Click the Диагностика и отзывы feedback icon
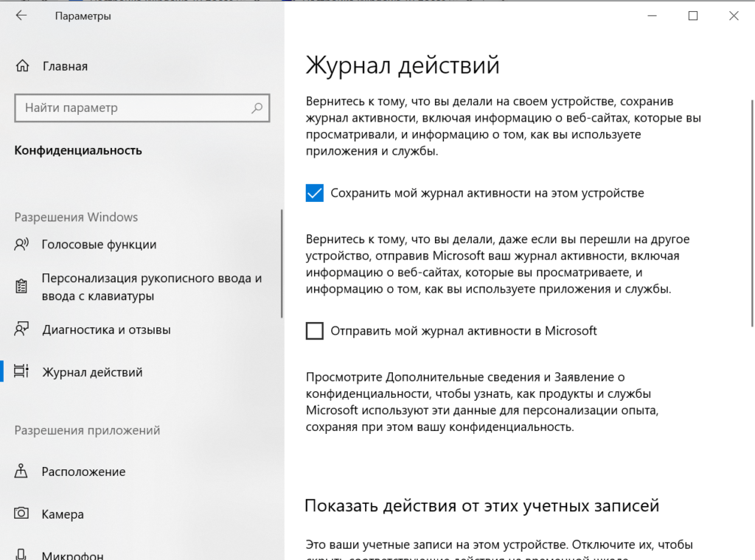Image resolution: width=755 pixels, height=560 pixels. pos(21,329)
